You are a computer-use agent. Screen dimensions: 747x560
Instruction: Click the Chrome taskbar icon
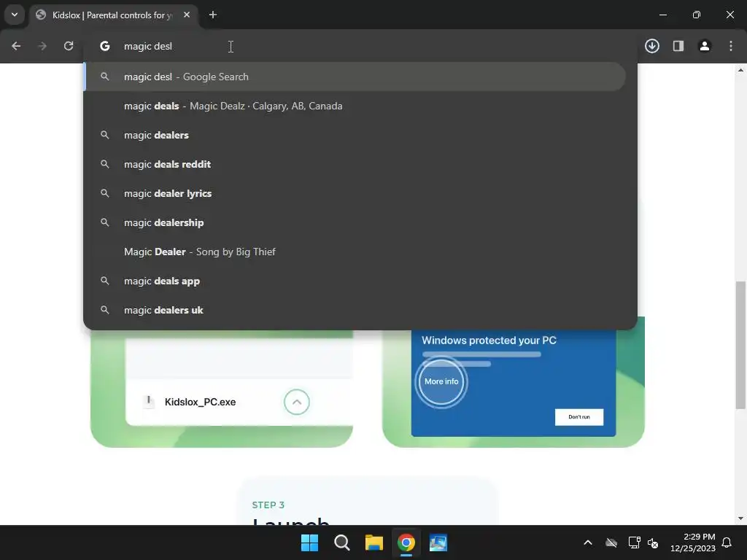click(406, 542)
